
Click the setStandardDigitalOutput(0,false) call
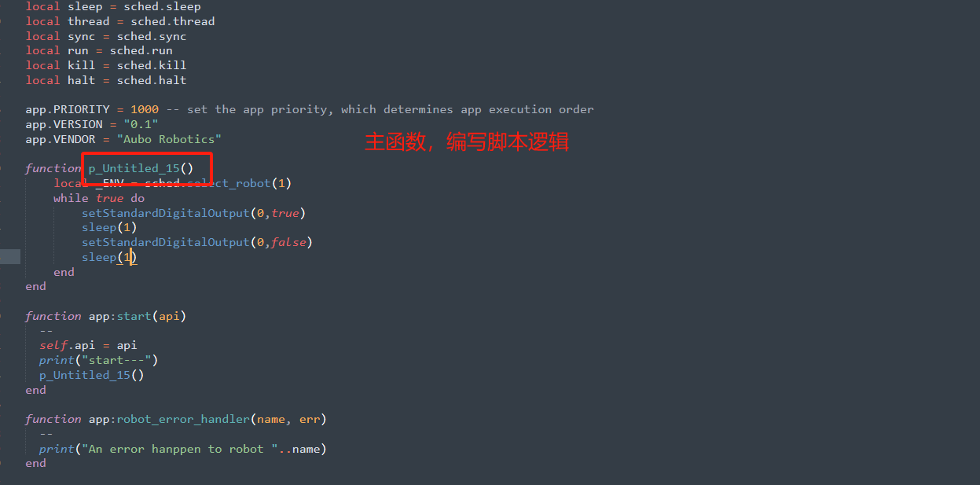197,242
